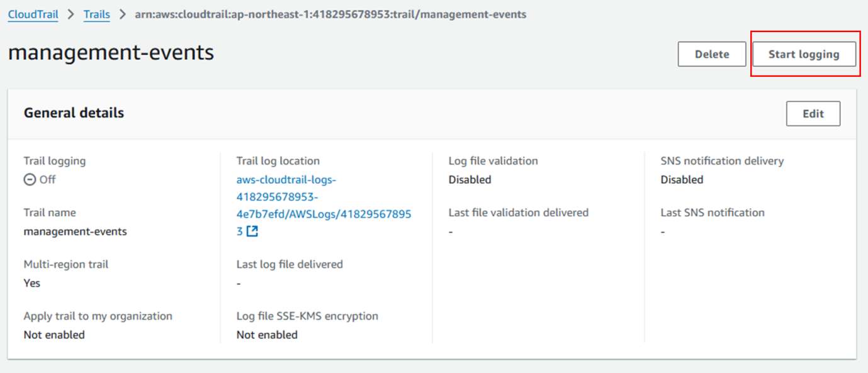Click the trail ARN in the breadcrumb
Image resolution: width=868 pixels, height=373 pixels.
[330, 14]
